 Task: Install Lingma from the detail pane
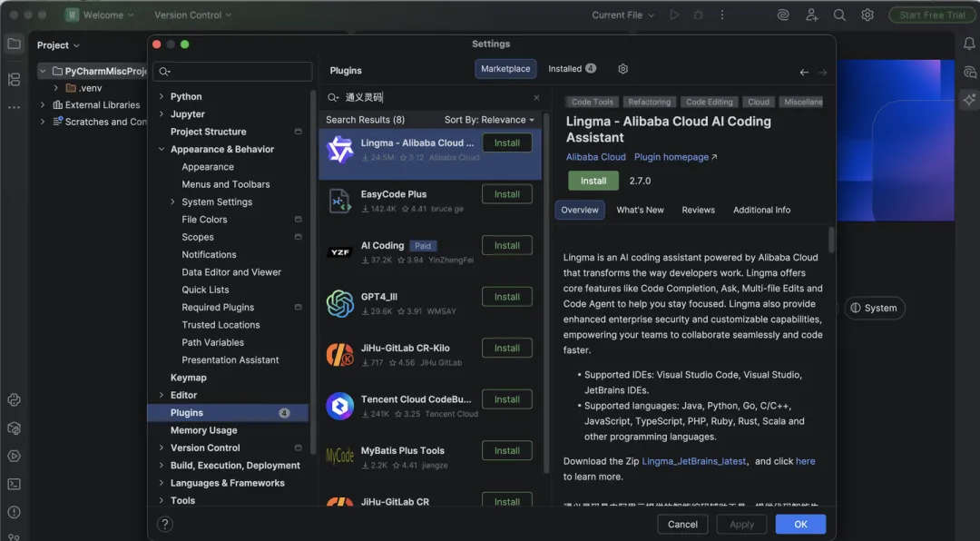[593, 181]
